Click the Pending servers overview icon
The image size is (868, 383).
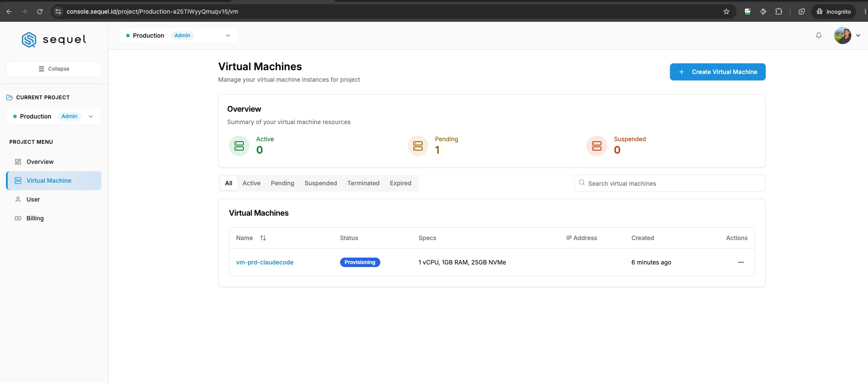tap(418, 146)
